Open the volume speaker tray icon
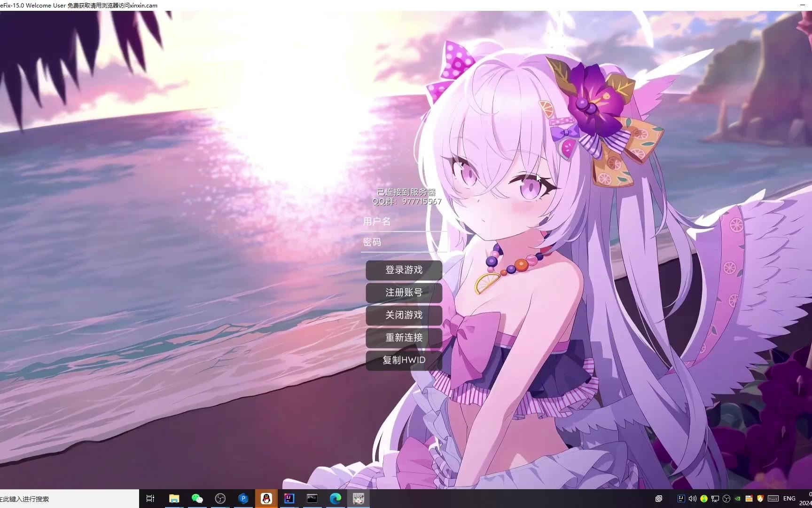 click(692, 499)
